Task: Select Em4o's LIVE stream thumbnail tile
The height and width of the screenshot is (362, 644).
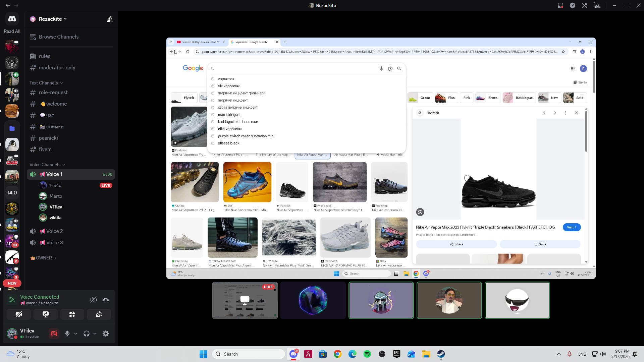Action: point(245,300)
